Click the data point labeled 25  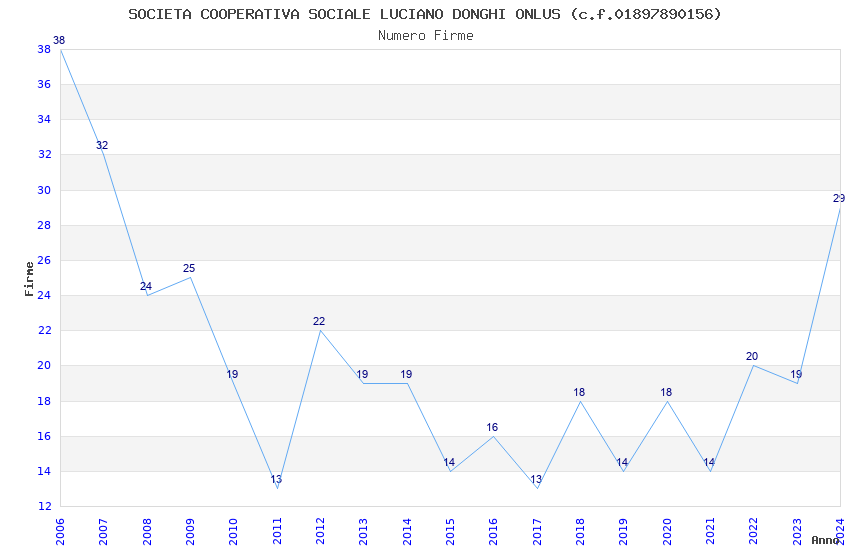190,277
